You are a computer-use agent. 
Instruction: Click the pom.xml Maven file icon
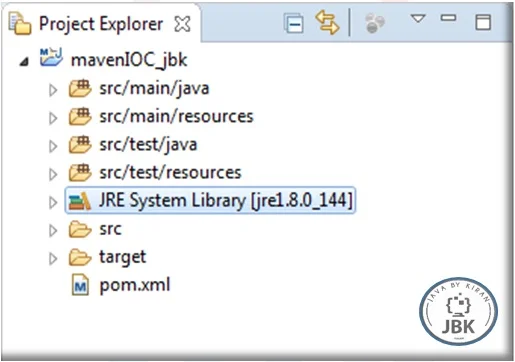point(80,285)
